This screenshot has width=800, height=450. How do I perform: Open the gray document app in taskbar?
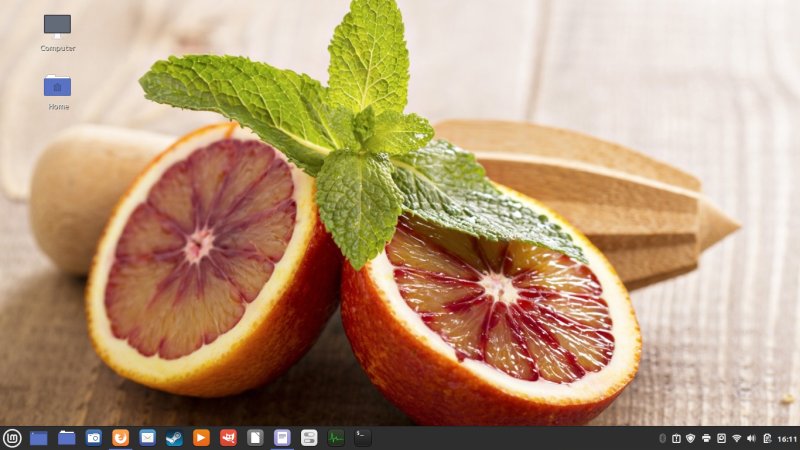click(x=256, y=437)
